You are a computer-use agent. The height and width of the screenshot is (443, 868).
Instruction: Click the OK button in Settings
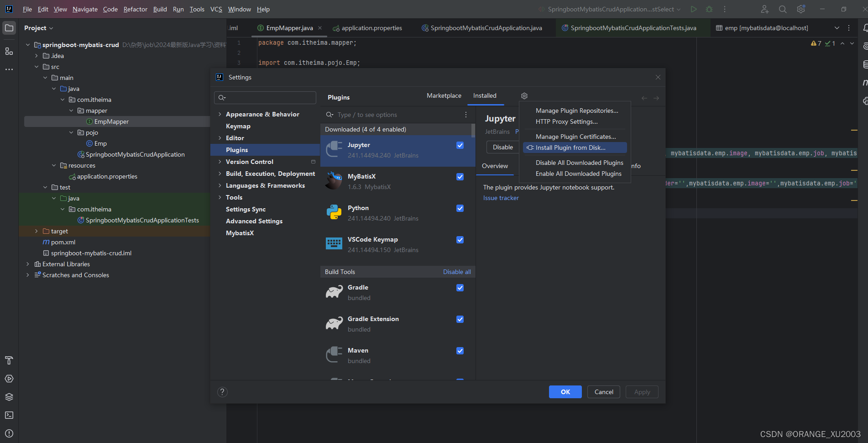[565, 392]
